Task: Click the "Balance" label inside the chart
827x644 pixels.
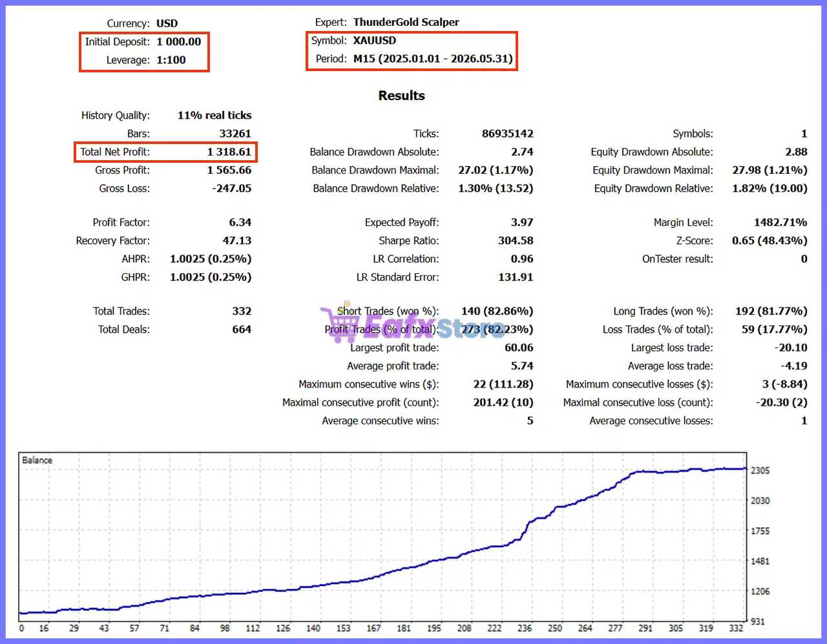Action: coord(37,461)
